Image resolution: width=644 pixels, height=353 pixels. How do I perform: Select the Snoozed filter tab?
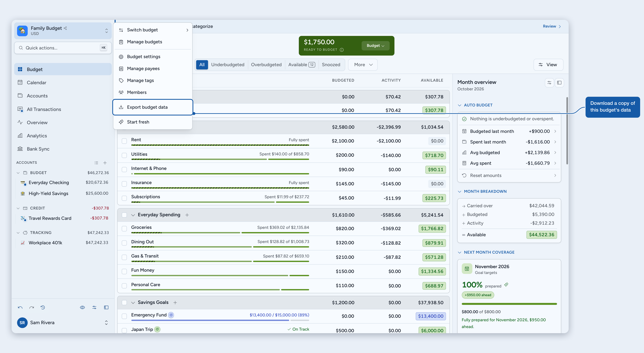[x=331, y=65]
